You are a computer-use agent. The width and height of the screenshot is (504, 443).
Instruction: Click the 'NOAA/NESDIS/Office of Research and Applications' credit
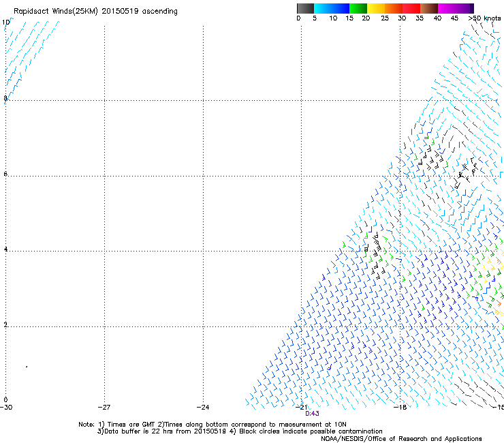401,439
